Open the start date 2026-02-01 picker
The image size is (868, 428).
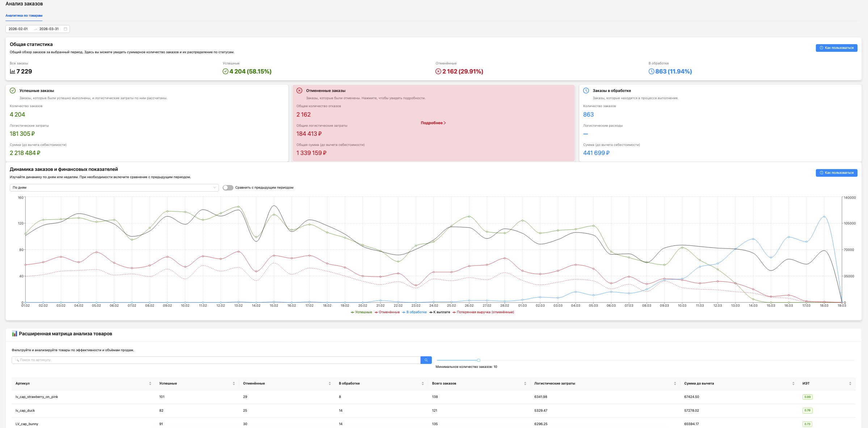18,29
